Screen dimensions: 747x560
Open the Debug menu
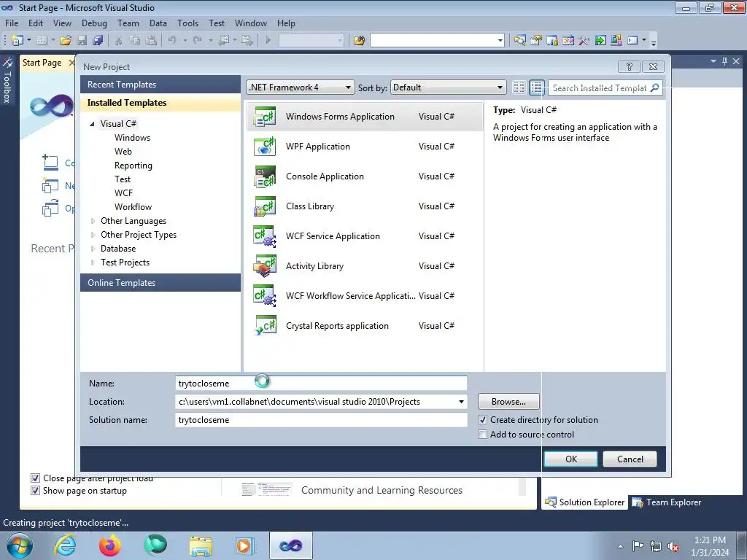[94, 23]
